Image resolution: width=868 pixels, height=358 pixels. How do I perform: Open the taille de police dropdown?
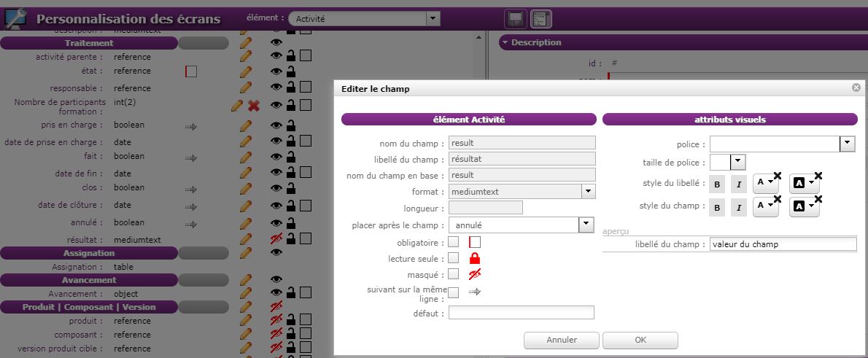[737, 162]
